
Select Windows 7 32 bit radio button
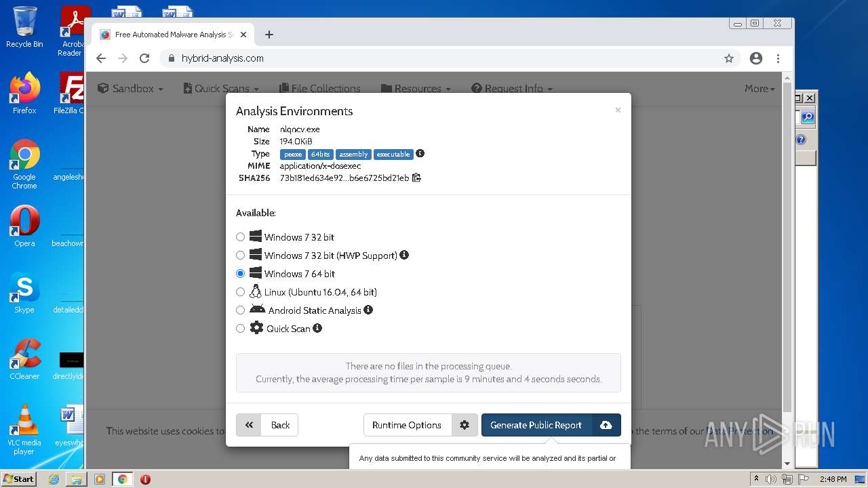coord(240,237)
